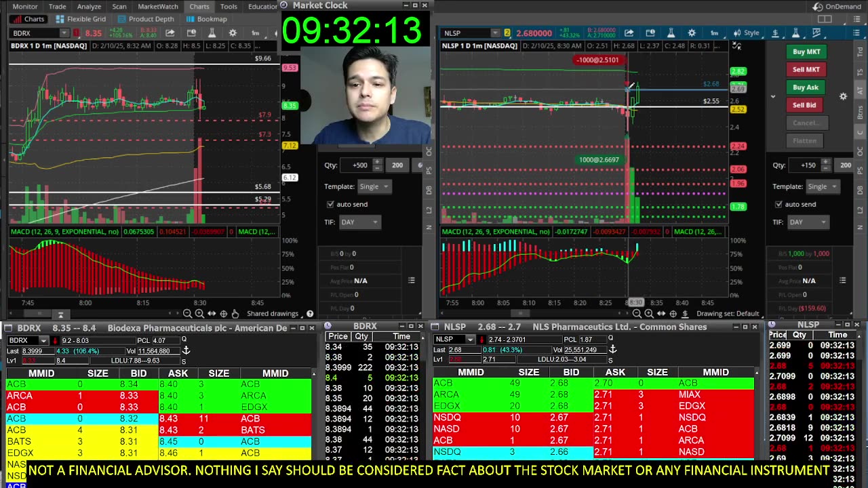Open right Template Single dropdown
Screen dimensions: 868x488
tap(823, 186)
